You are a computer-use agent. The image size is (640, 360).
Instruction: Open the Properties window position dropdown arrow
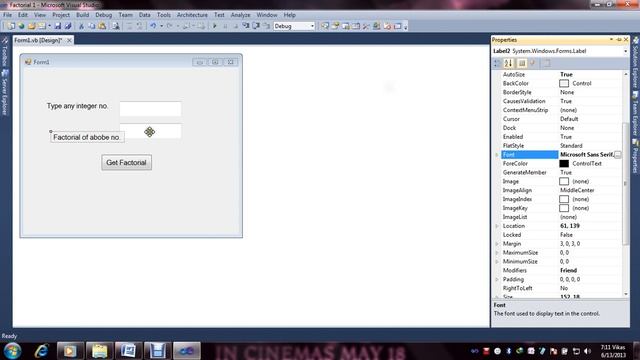click(x=611, y=40)
